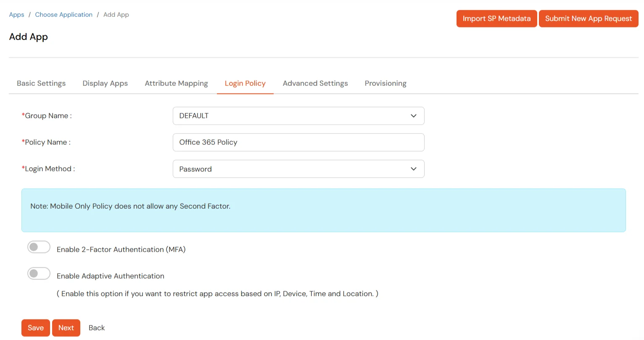Enable Adaptive Authentication switch
The width and height of the screenshot is (644, 340).
[39, 274]
